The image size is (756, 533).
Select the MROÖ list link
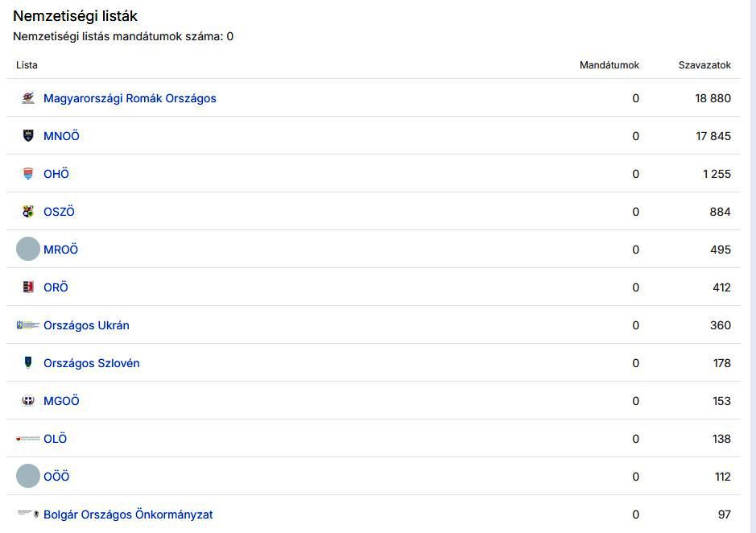pyautogui.click(x=60, y=250)
